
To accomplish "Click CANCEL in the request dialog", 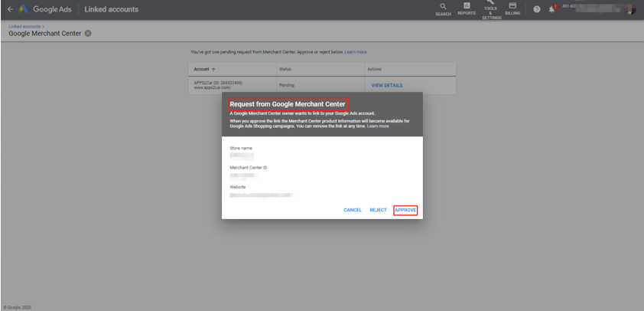I will tap(353, 210).
